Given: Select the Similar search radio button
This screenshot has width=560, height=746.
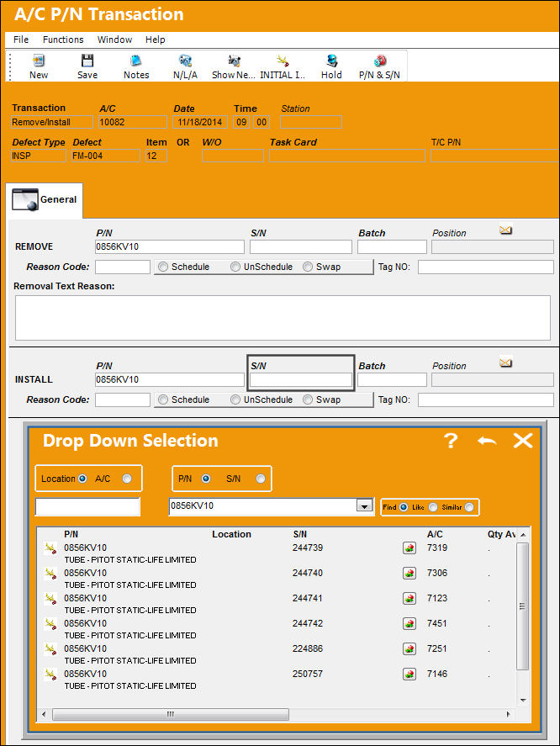Looking at the screenshot, I should point(469,507).
